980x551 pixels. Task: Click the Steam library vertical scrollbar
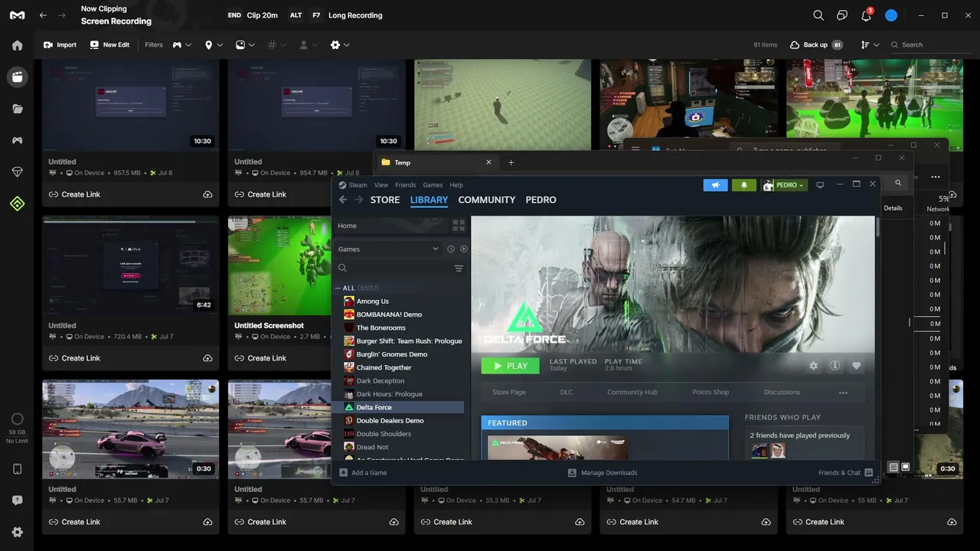point(877,227)
